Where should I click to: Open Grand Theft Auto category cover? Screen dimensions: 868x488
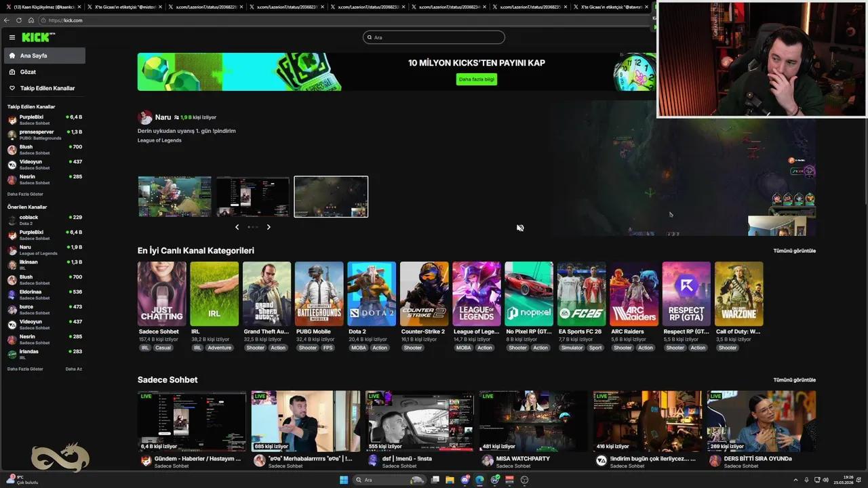(267, 293)
